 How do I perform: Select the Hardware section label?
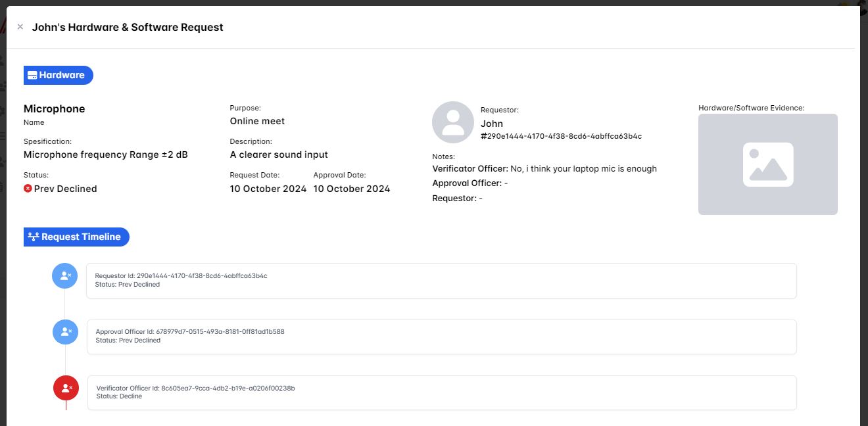[62, 76]
